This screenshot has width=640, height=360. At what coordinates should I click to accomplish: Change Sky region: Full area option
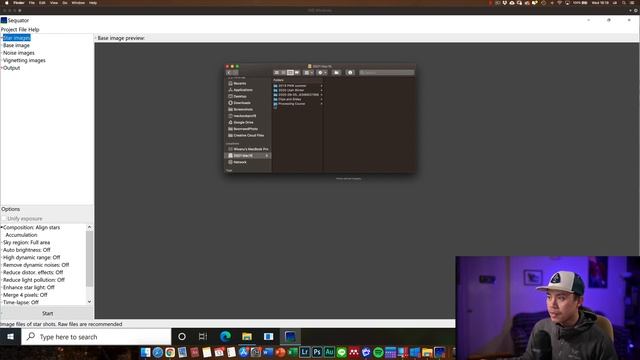pos(26,242)
